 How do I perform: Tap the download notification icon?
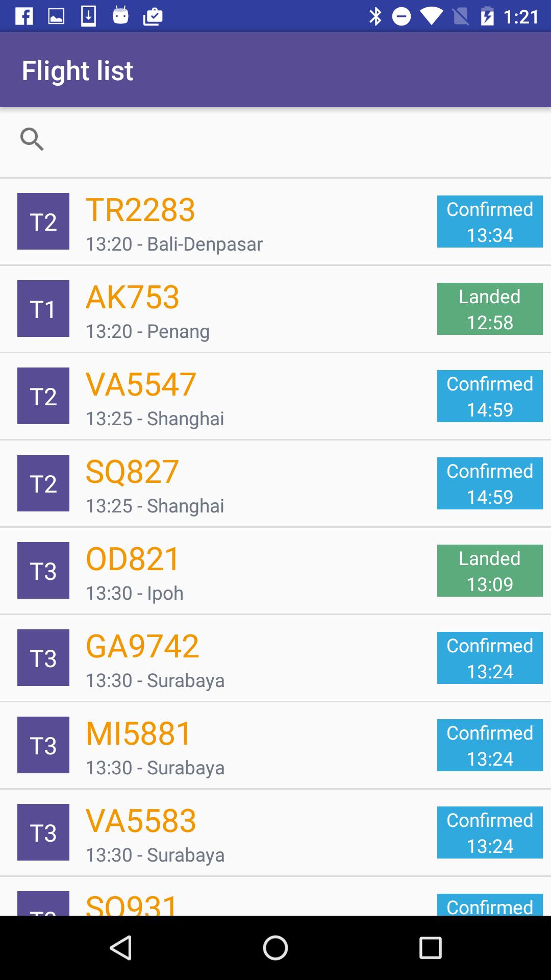tap(88, 16)
